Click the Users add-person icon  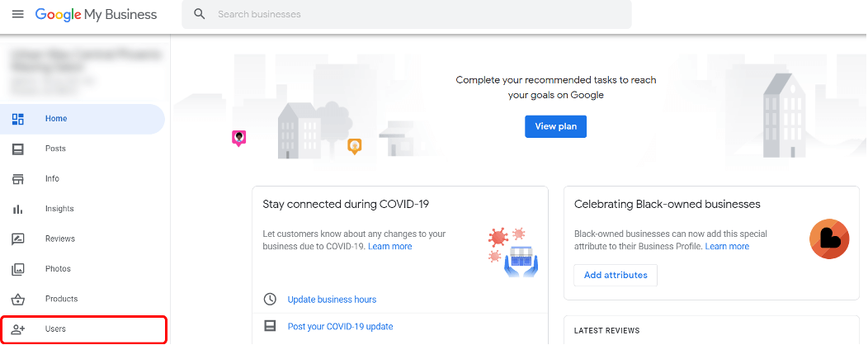pyautogui.click(x=17, y=329)
